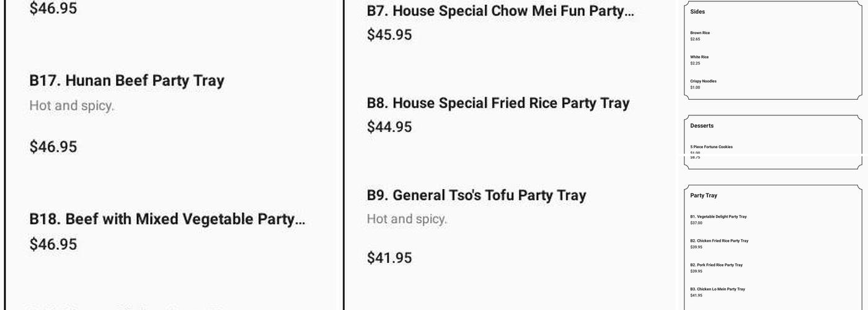This screenshot has height=310, width=868.
Task: Select B2. Pork Fried Rice Party Tray
Action: tap(716, 265)
